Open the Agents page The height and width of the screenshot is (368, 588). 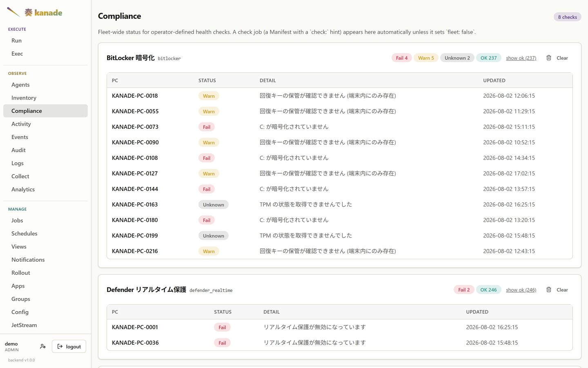coord(45,85)
